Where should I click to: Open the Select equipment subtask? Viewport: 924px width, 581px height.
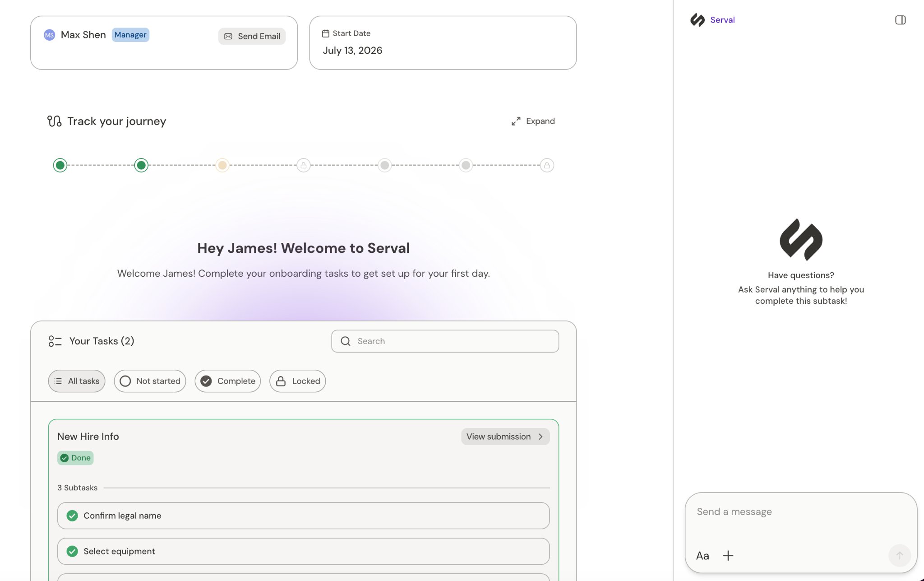tap(303, 551)
